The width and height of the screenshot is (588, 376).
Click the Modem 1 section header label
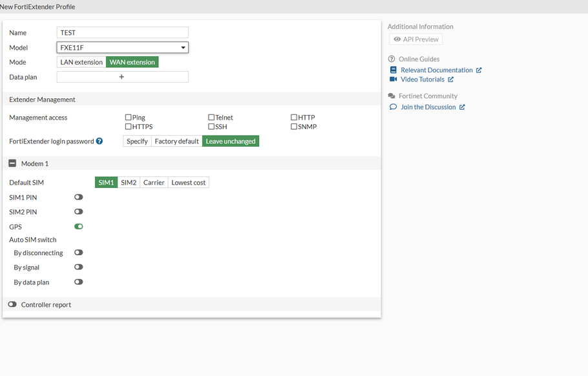click(x=35, y=164)
